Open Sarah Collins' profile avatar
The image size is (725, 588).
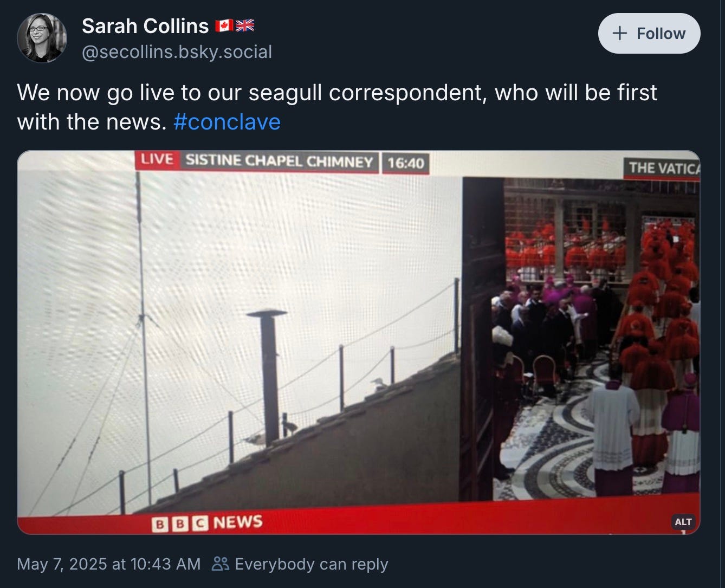pos(42,38)
